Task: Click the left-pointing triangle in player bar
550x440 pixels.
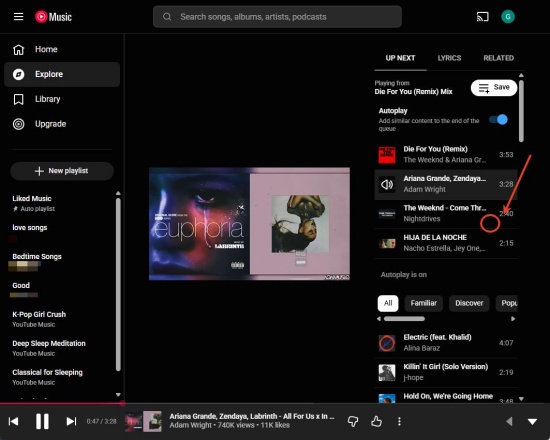Action: (x=509, y=421)
